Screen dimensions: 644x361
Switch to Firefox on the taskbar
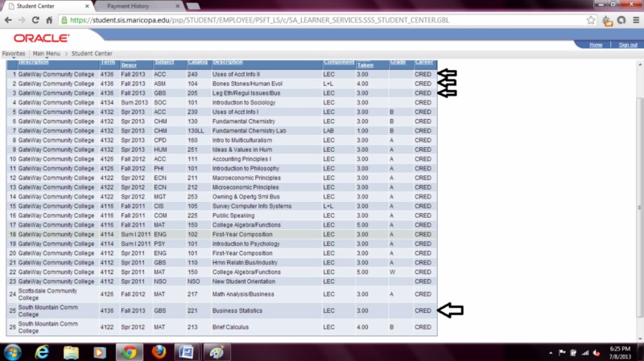pos(159,352)
